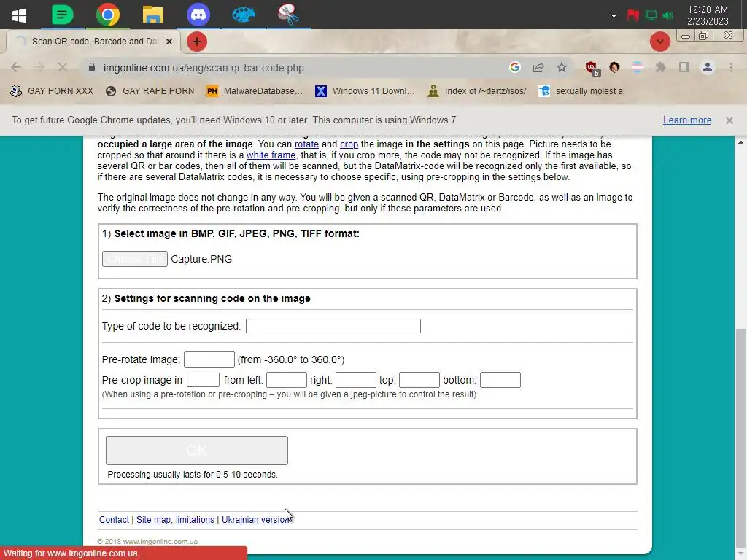747x560 pixels.
Task: Click the right crop field
Action: pos(356,380)
